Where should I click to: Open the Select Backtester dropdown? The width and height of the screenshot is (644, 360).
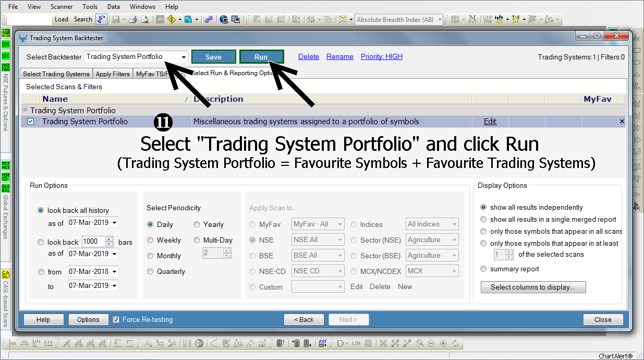click(x=184, y=57)
